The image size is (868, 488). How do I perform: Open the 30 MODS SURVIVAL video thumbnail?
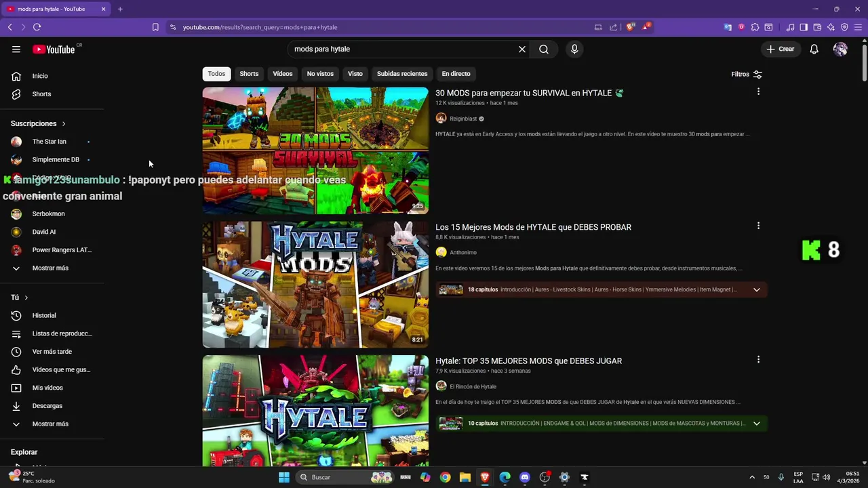click(x=315, y=150)
